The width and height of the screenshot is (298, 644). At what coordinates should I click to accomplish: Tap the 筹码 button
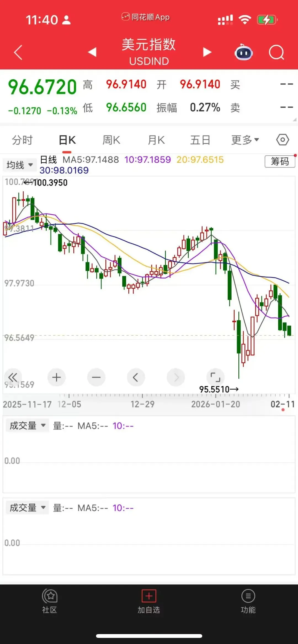pyautogui.click(x=280, y=161)
